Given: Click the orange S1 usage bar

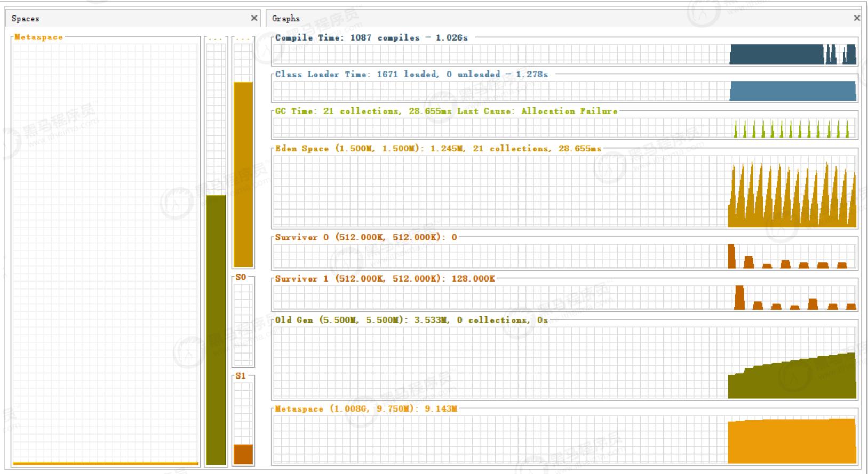Looking at the screenshot, I should 243,454.
